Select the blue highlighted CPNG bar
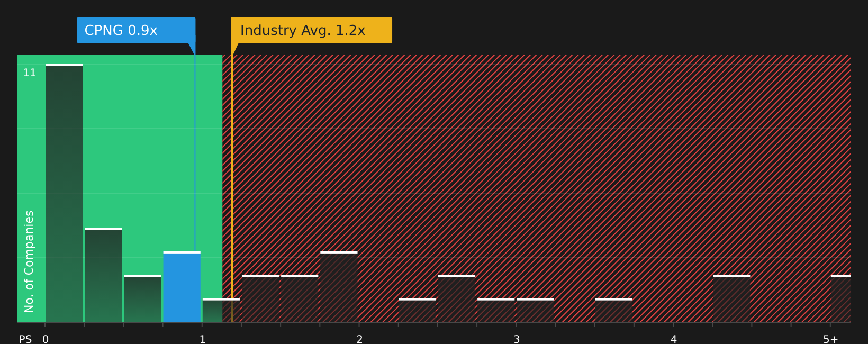 point(182,287)
